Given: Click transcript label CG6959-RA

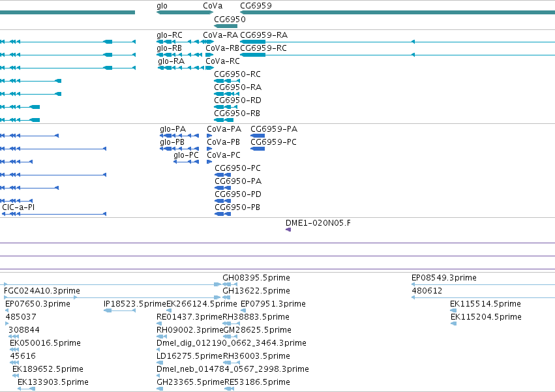Looking at the screenshot, I should (264, 35).
